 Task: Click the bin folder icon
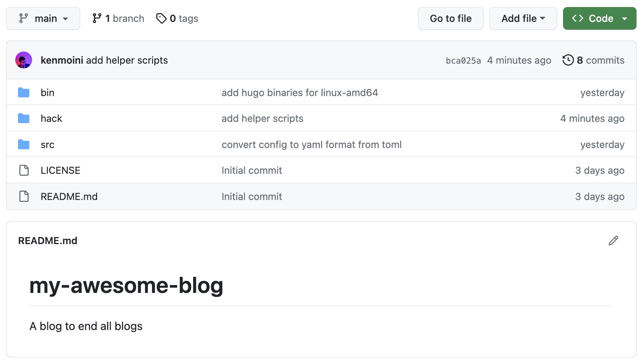(24, 93)
